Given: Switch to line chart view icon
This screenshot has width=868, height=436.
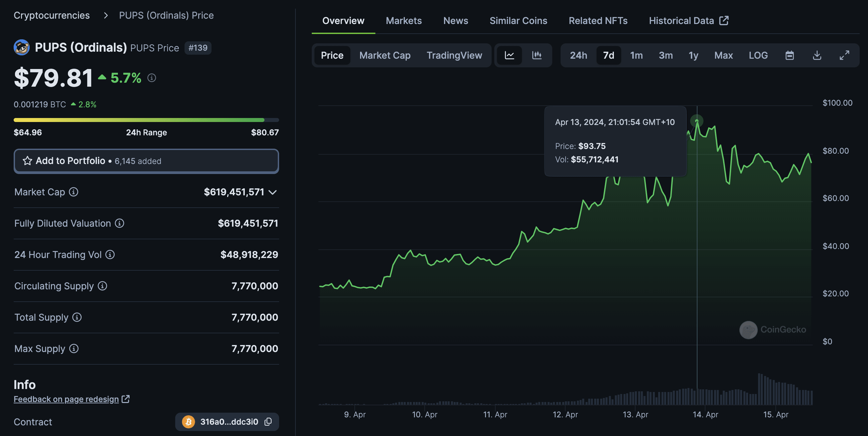Looking at the screenshot, I should click(509, 55).
